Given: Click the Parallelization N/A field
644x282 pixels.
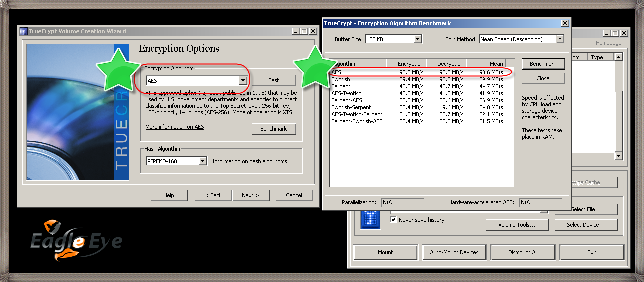Looking at the screenshot, I should (402, 202).
